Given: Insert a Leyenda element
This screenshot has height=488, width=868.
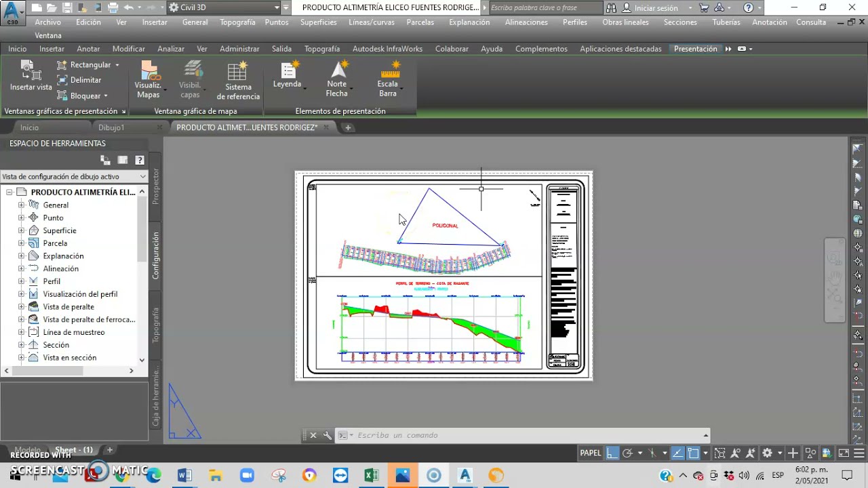Looking at the screenshot, I should pyautogui.click(x=288, y=75).
